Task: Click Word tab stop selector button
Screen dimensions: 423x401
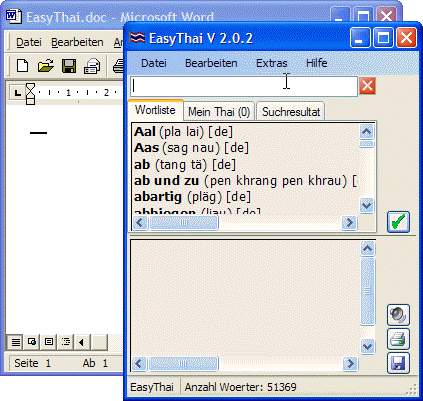Action: click(17, 93)
